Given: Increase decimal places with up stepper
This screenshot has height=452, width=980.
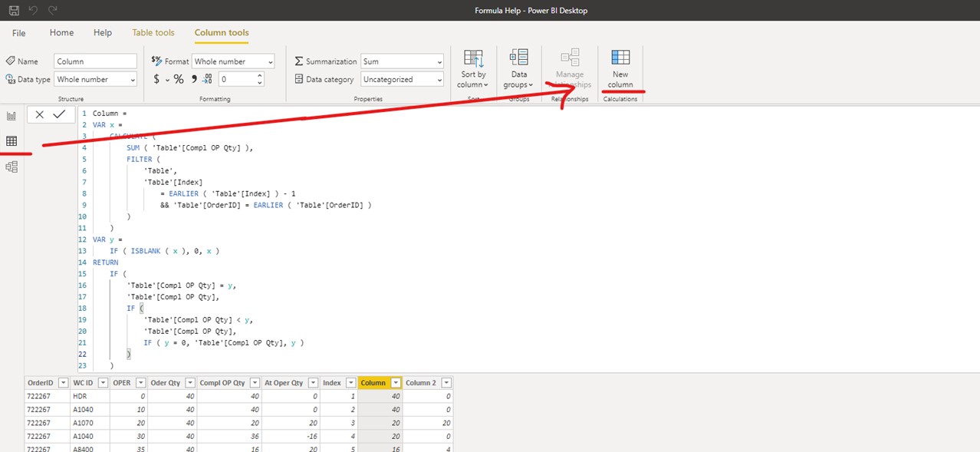Looking at the screenshot, I should tap(260, 76).
